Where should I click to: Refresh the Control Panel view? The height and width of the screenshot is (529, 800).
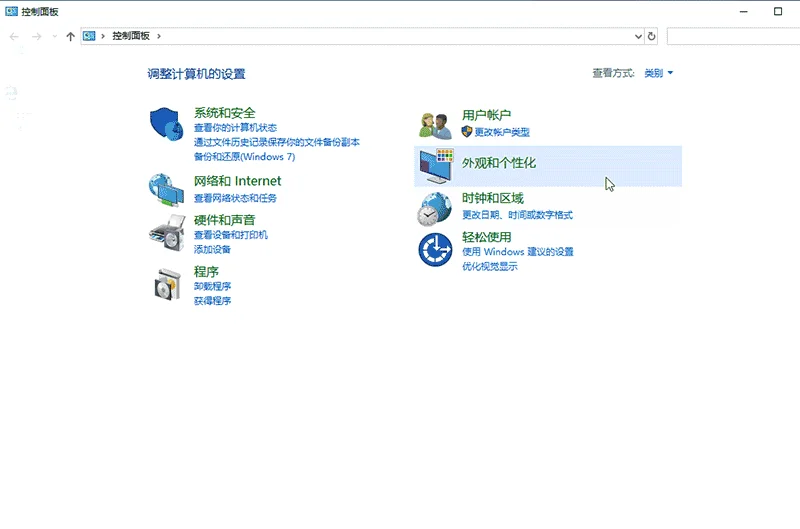[652, 36]
